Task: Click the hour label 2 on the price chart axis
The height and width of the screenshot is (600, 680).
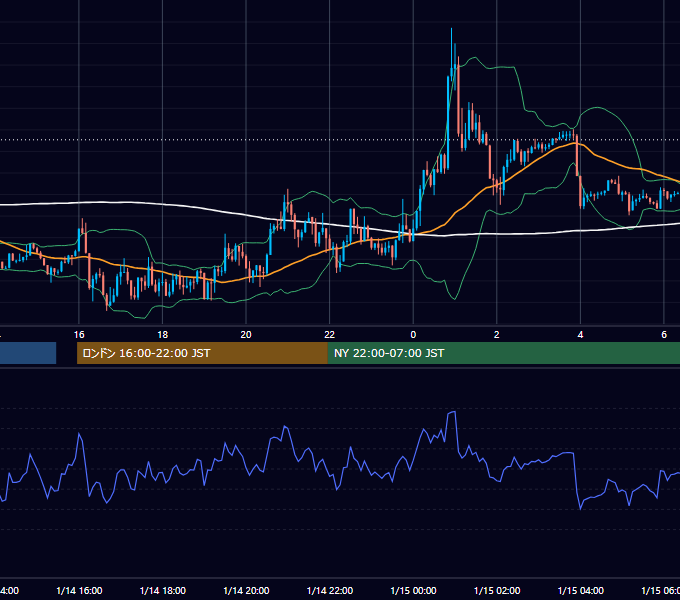Action: 497,334
